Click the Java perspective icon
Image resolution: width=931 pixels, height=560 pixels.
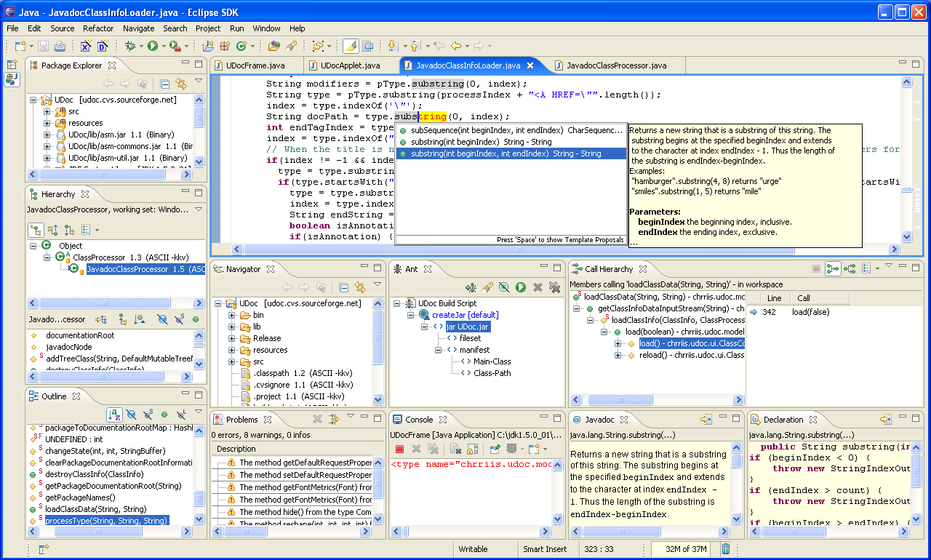[x=12, y=80]
